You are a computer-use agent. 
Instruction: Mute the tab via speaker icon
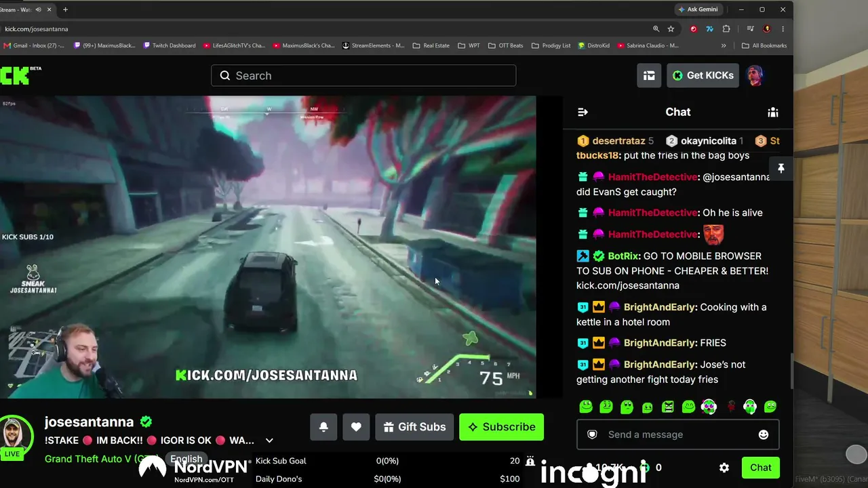click(38, 9)
